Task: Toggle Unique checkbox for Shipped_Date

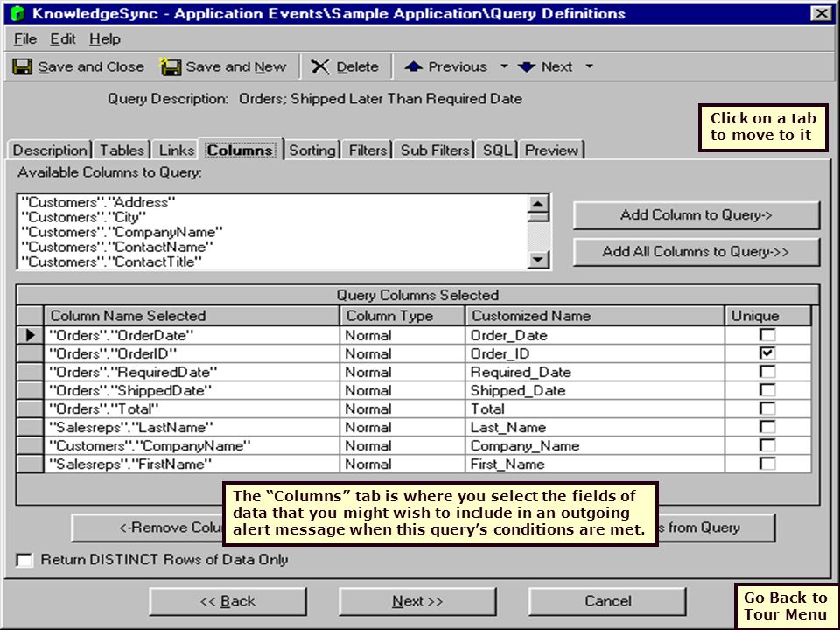Action: (767, 390)
